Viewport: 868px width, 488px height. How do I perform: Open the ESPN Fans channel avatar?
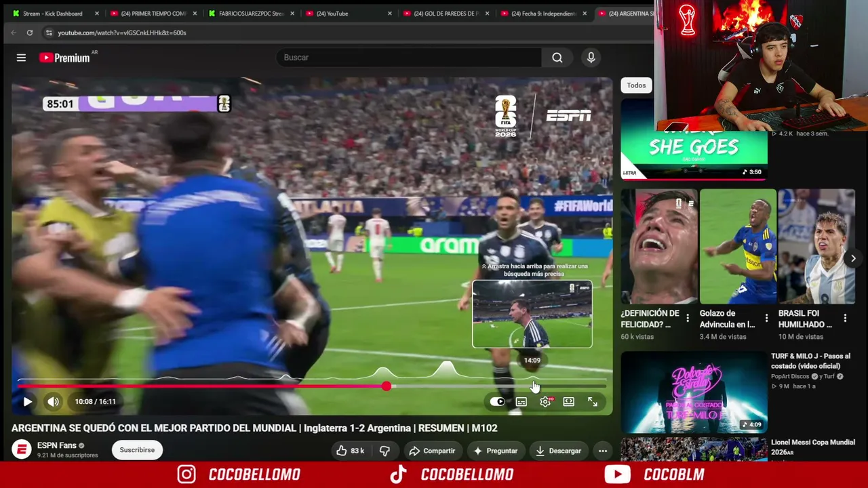click(22, 449)
